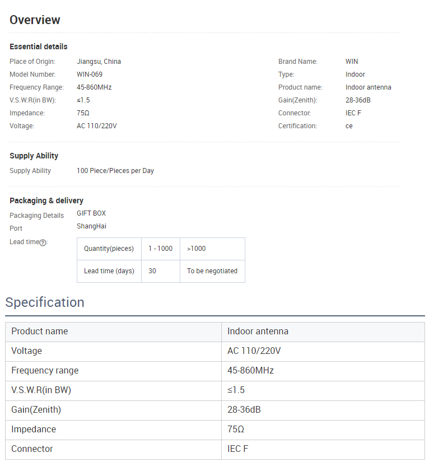The width and height of the screenshot is (448, 476).
Task: Click Frequency range label in Specification table
Action: pos(45,371)
